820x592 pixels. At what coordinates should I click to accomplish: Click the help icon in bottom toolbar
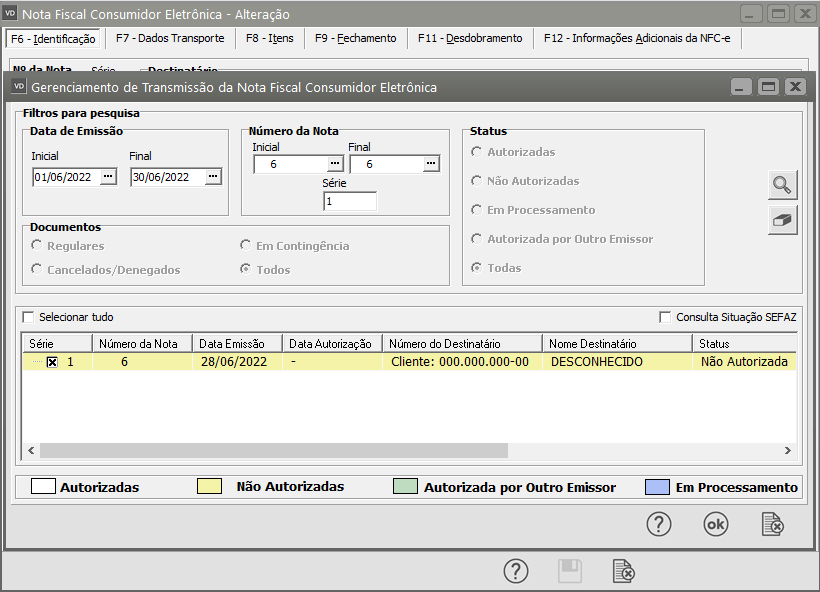[x=515, y=571]
